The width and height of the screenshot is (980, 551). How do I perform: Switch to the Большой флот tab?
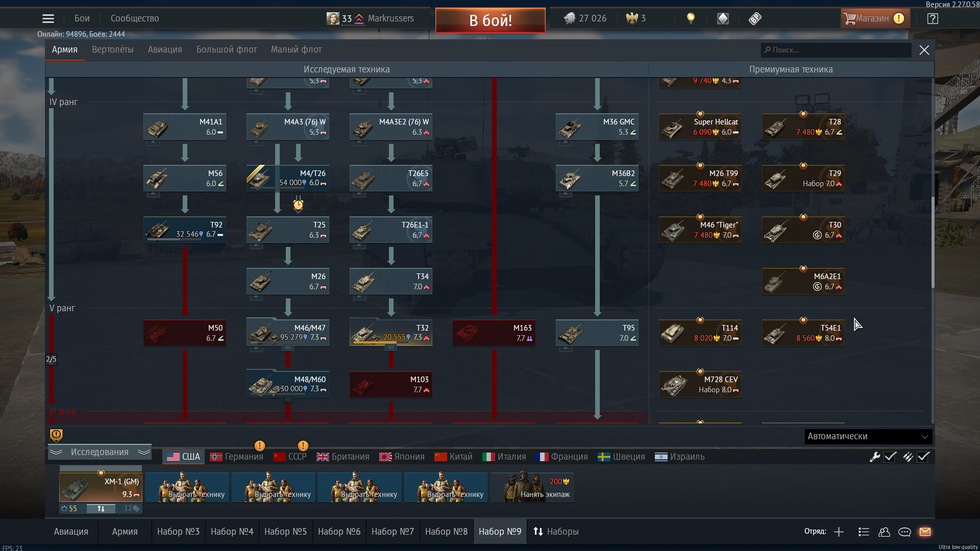[227, 49]
